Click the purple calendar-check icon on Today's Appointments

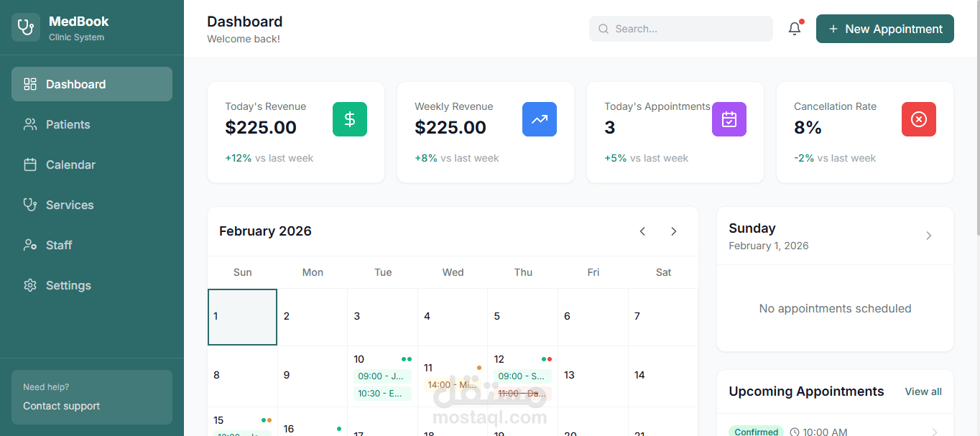729,119
